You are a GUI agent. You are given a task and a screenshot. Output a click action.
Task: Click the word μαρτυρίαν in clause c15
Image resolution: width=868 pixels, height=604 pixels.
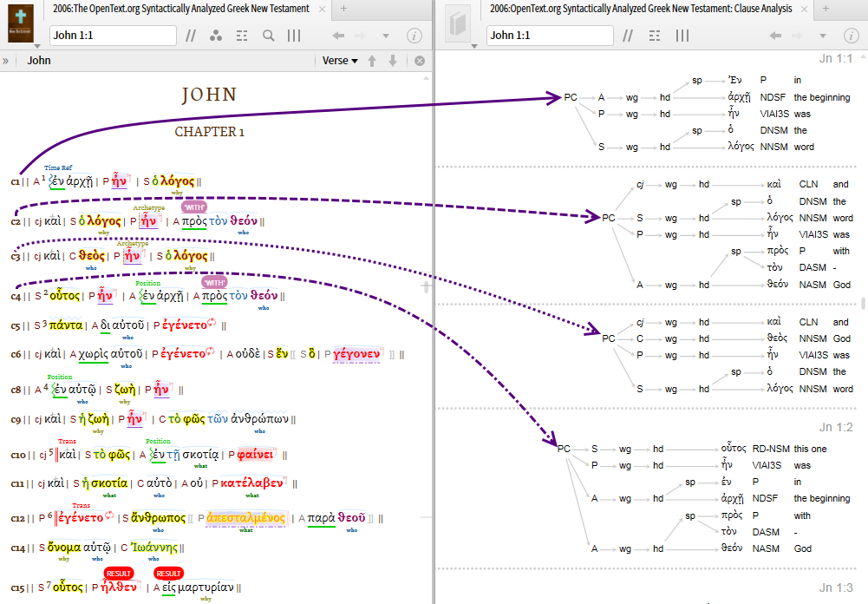(206, 588)
